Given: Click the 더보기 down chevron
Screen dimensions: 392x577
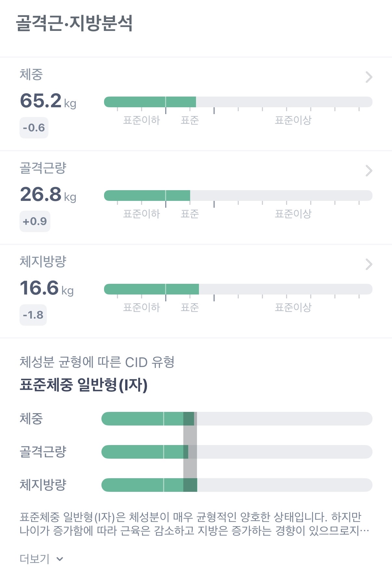Looking at the screenshot, I should click(x=60, y=559).
